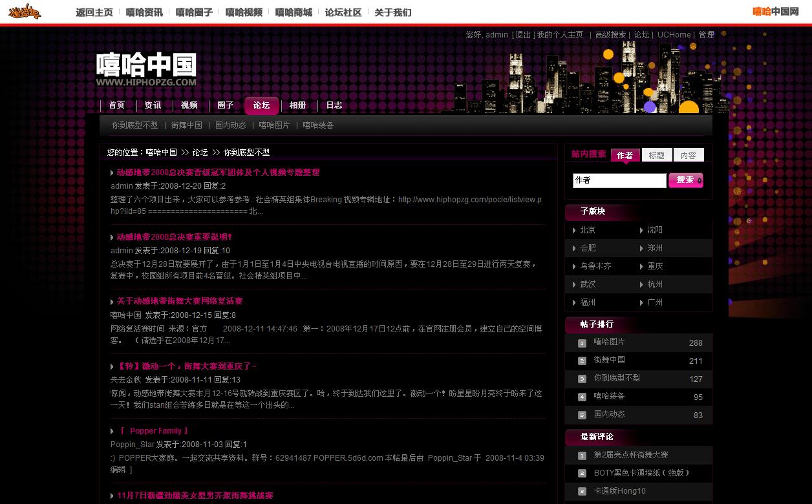Click the pink 搜索 button
The width and height of the screenshot is (812, 504).
coord(686,180)
